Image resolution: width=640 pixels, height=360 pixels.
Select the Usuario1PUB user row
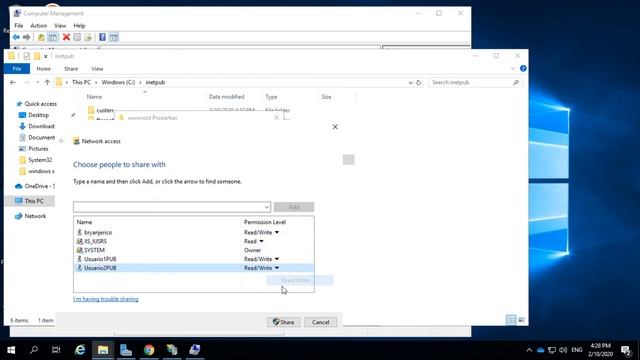(194, 259)
